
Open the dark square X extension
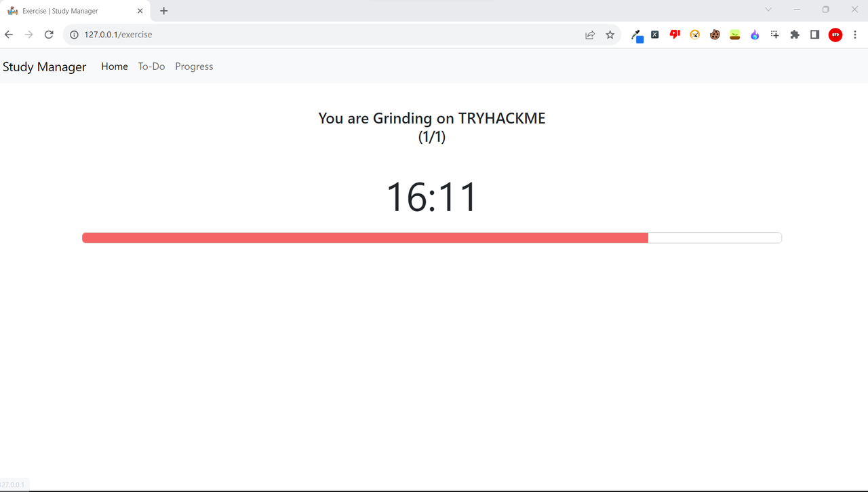point(655,35)
